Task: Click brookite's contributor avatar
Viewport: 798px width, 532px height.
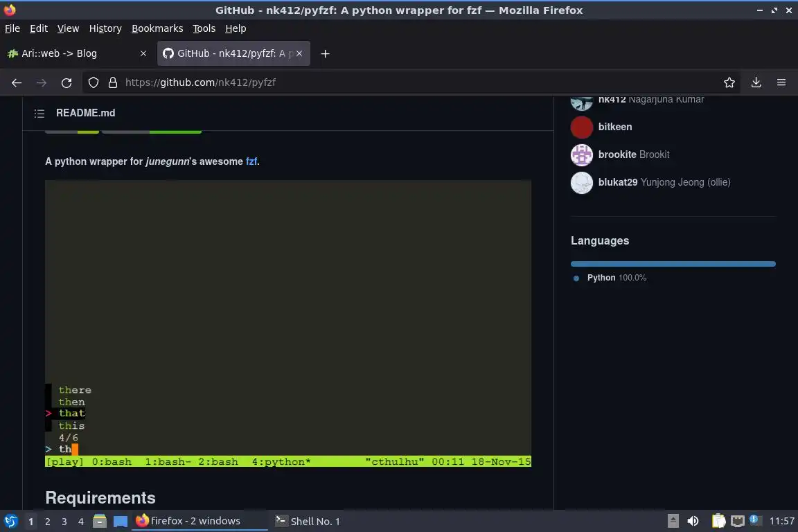Action: (582, 154)
